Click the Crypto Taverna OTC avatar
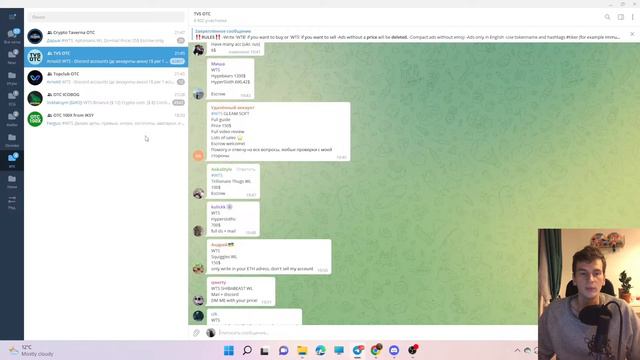Image resolution: width=640 pixels, height=360 pixels. [35, 36]
